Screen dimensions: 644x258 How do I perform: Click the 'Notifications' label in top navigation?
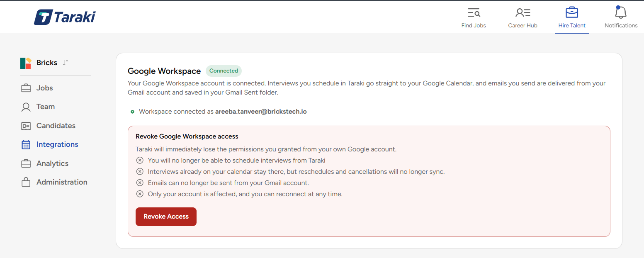click(621, 26)
